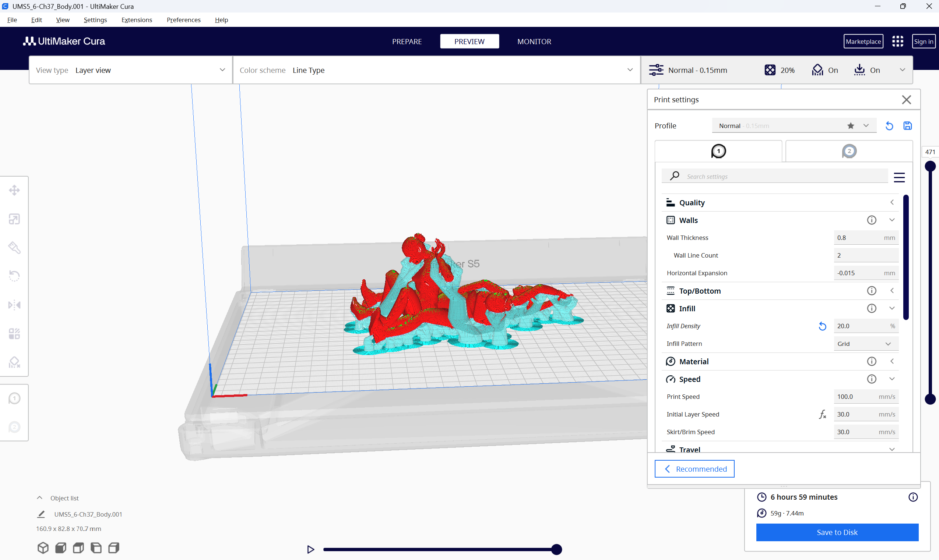Image resolution: width=939 pixels, height=560 pixels.
Task: Select the Rotate tool in left toolbar
Action: point(14,276)
